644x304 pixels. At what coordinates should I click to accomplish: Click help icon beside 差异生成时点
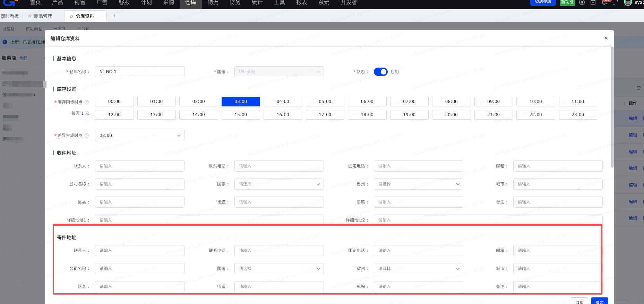tap(87, 136)
